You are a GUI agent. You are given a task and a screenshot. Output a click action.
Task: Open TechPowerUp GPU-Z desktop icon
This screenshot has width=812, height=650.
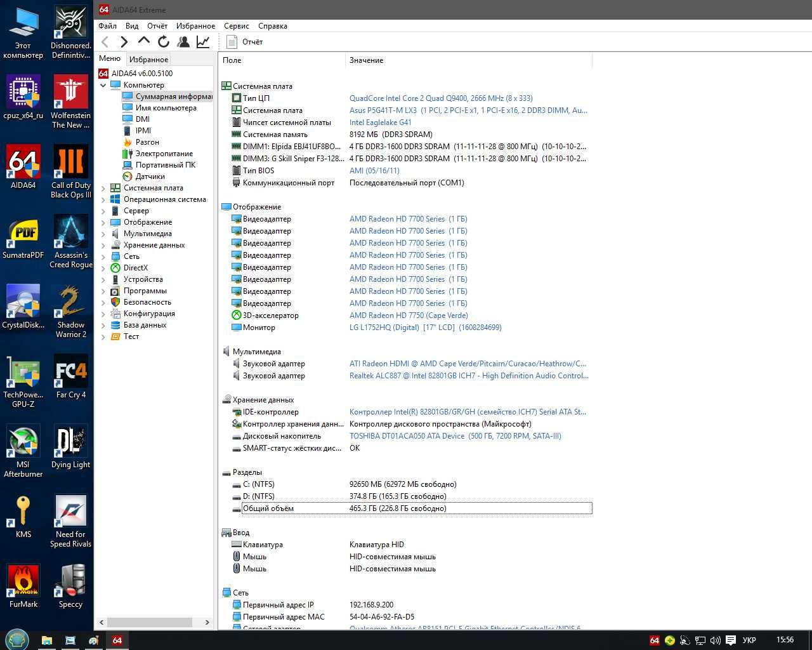point(23,381)
